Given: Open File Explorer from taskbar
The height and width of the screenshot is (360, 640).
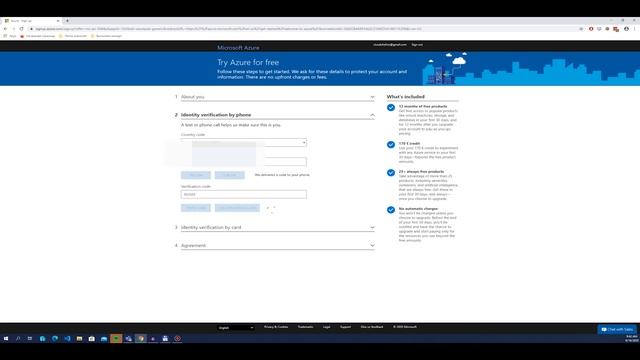Looking at the screenshot, I should coord(80,338).
